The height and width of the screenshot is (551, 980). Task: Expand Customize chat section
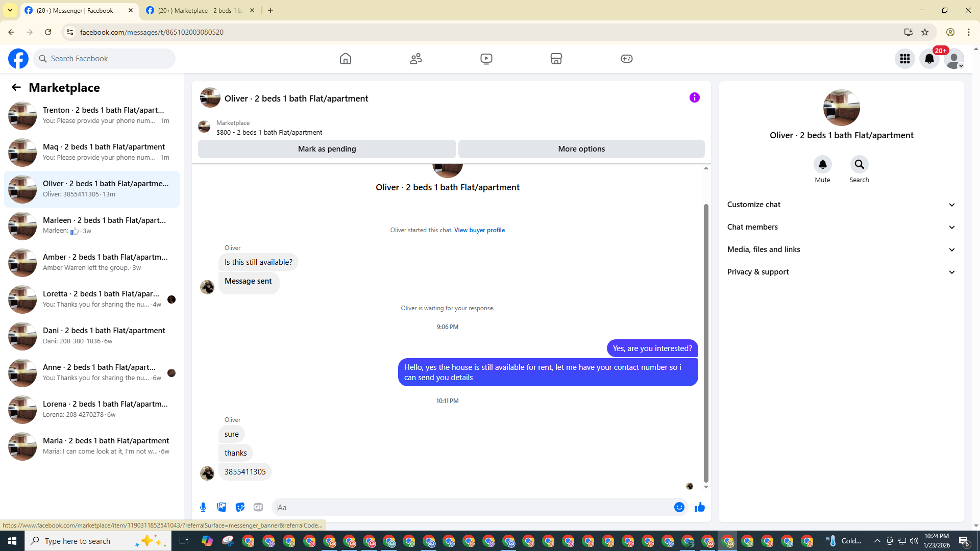tap(841, 205)
